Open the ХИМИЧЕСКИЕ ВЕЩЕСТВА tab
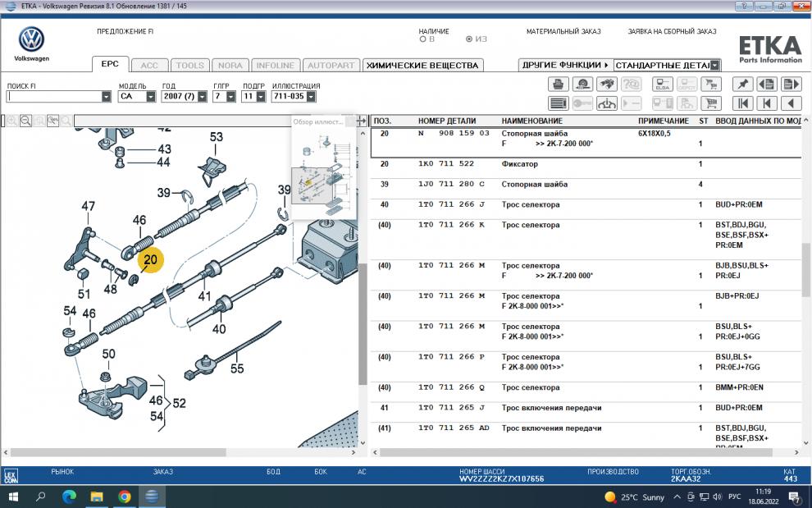This screenshot has width=812, height=508. 422,66
